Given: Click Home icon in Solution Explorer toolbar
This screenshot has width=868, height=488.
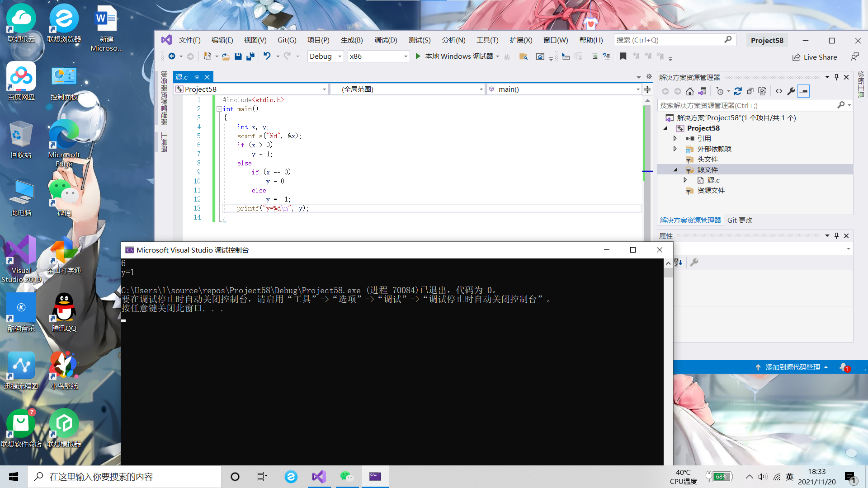Looking at the screenshot, I should tap(689, 91).
